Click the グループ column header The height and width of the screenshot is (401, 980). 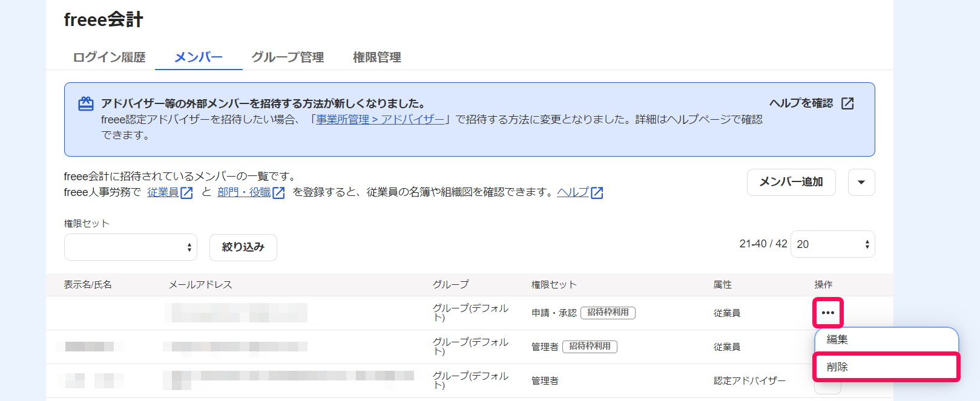pos(450,285)
